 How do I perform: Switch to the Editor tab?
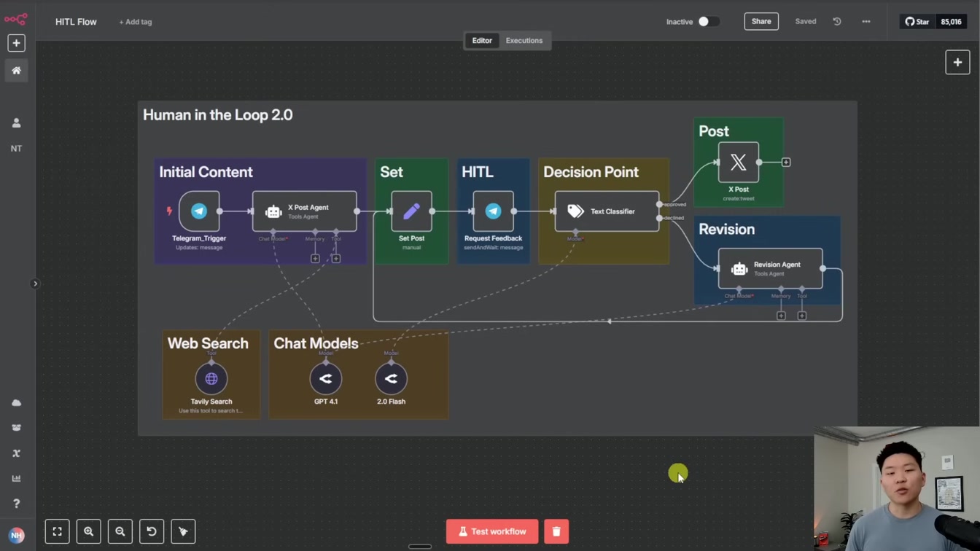pos(482,41)
